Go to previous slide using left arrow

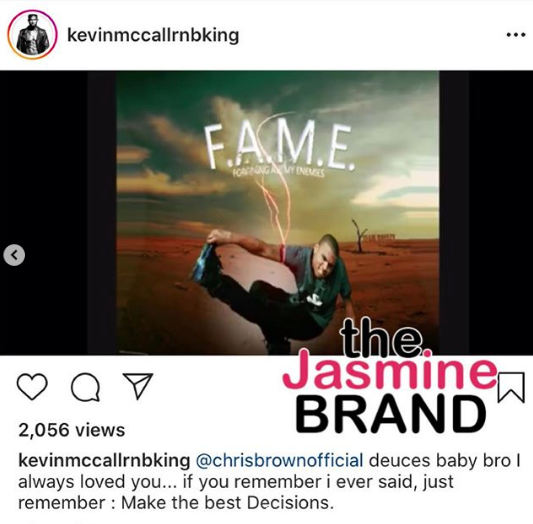14,255
